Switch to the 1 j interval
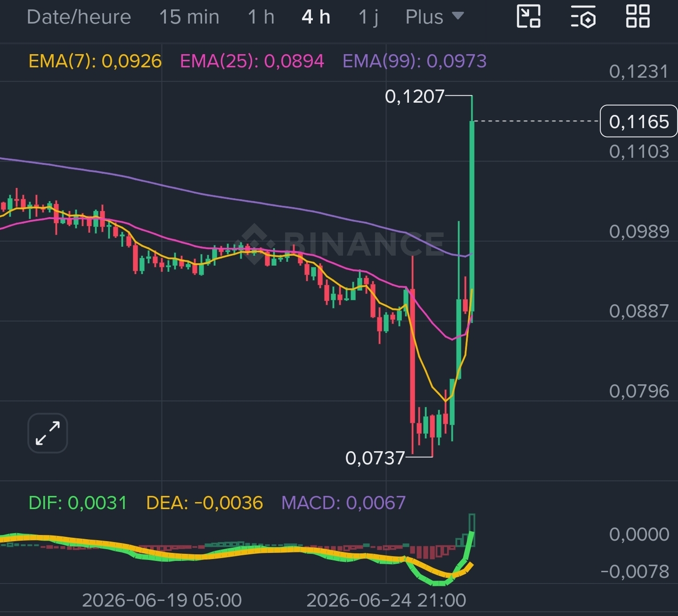The image size is (678, 616). coord(368,17)
